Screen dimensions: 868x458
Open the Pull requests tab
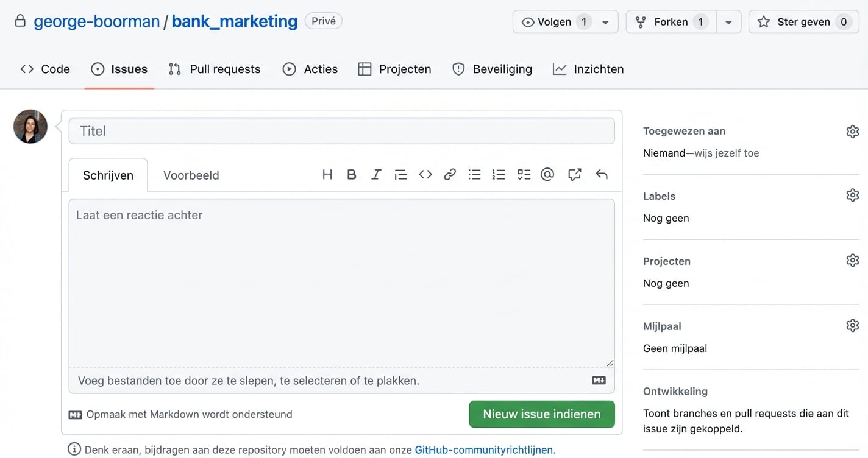pyautogui.click(x=225, y=69)
